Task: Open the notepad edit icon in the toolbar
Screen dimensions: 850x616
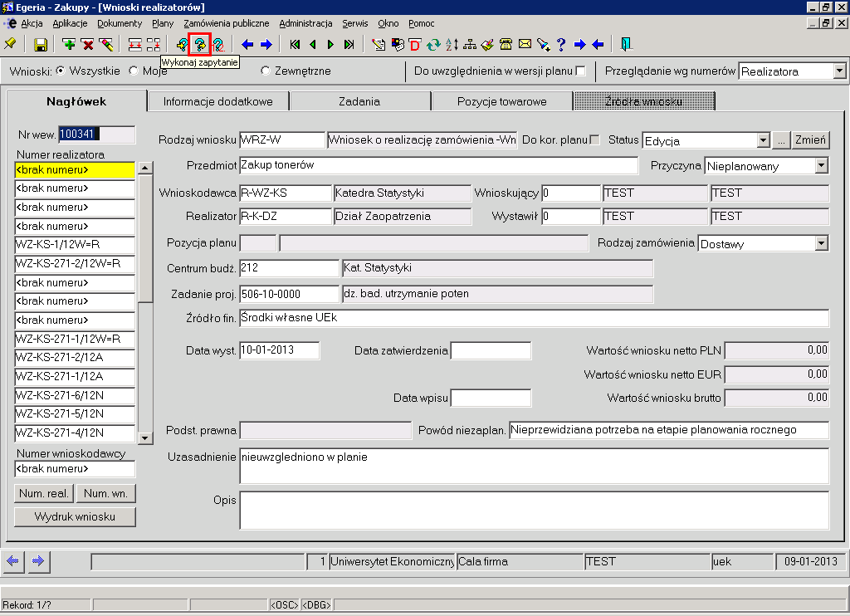Action: point(379,45)
